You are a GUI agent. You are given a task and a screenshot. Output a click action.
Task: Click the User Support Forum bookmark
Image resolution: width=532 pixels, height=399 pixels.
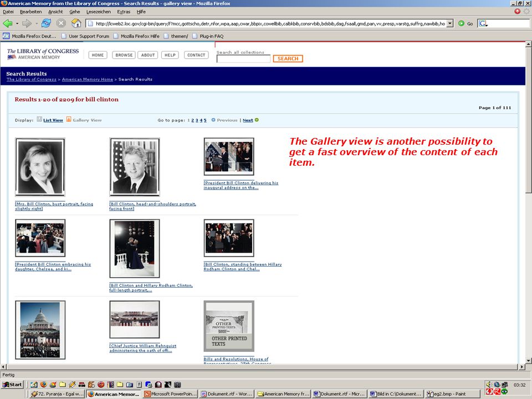point(85,36)
